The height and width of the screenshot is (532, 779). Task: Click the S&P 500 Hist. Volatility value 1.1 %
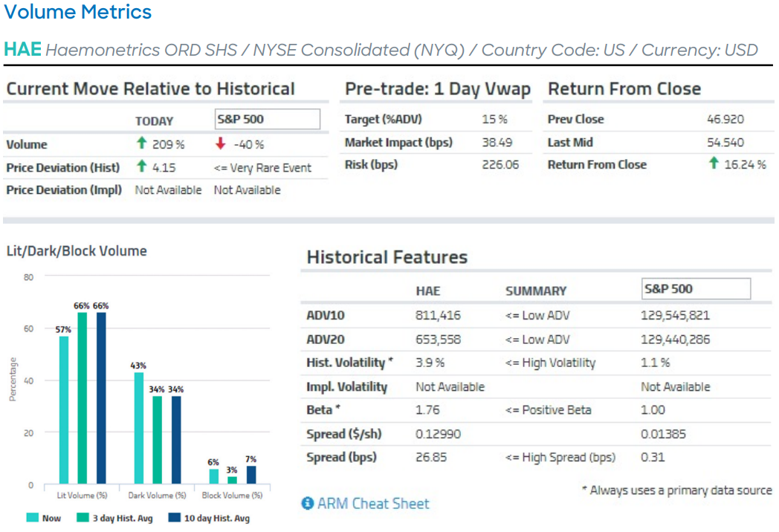656,363
